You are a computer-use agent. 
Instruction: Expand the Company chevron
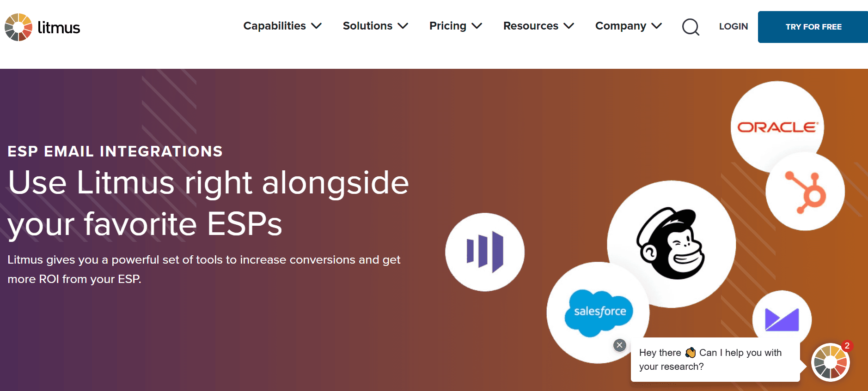coord(656,26)
